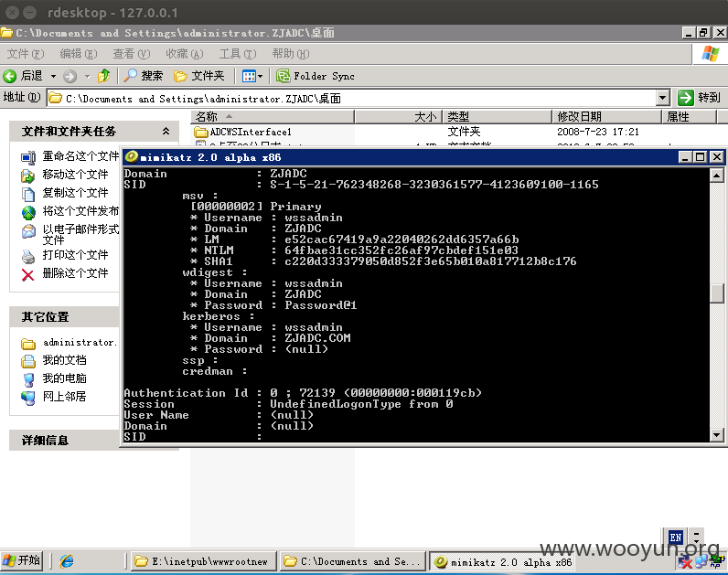Image resolution: width=728 pixels, height=575 pixels.
Task: Click the Forward arrow icon
Action: [x=70, y=76]
